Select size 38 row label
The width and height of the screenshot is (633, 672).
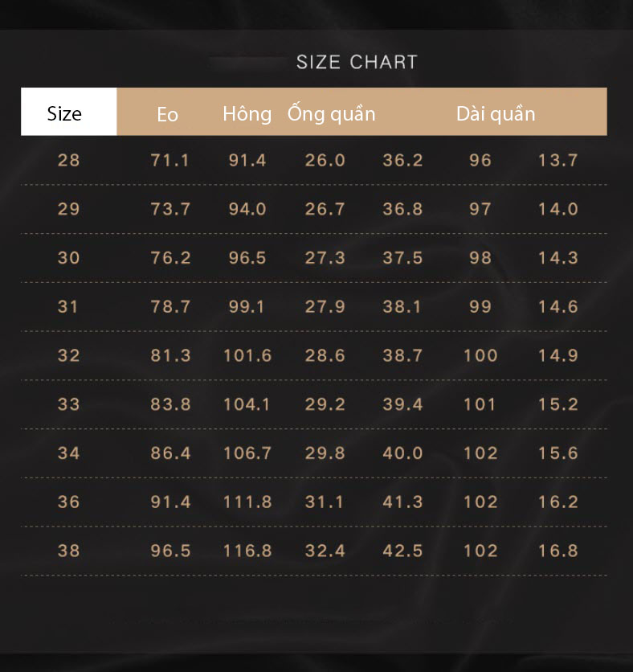point(68,551)
